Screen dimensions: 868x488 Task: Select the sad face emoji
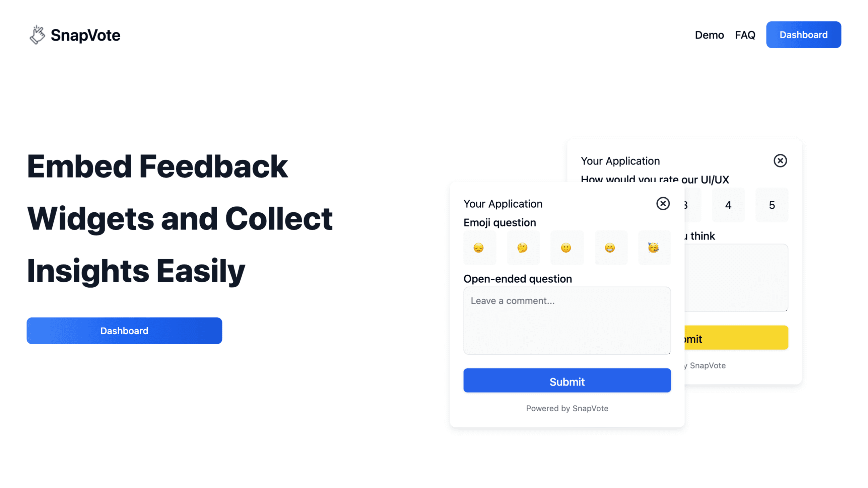tap(479, 248)
